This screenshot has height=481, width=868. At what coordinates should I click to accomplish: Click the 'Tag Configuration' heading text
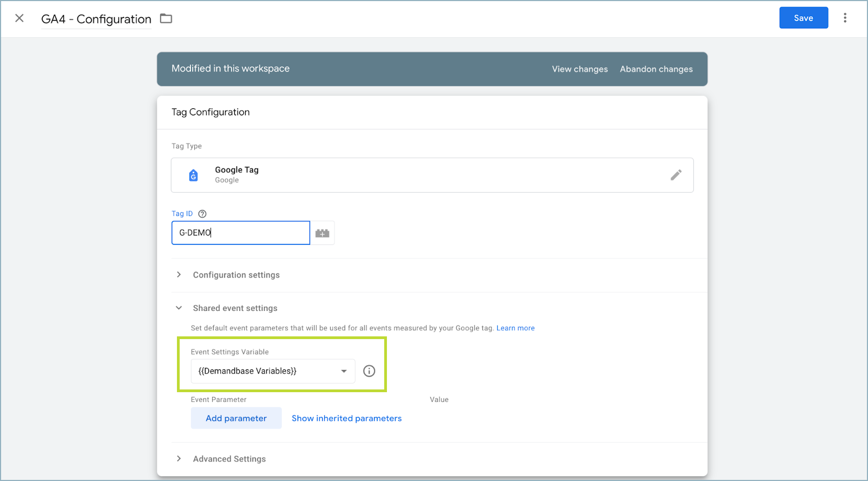tap(211, 112)
